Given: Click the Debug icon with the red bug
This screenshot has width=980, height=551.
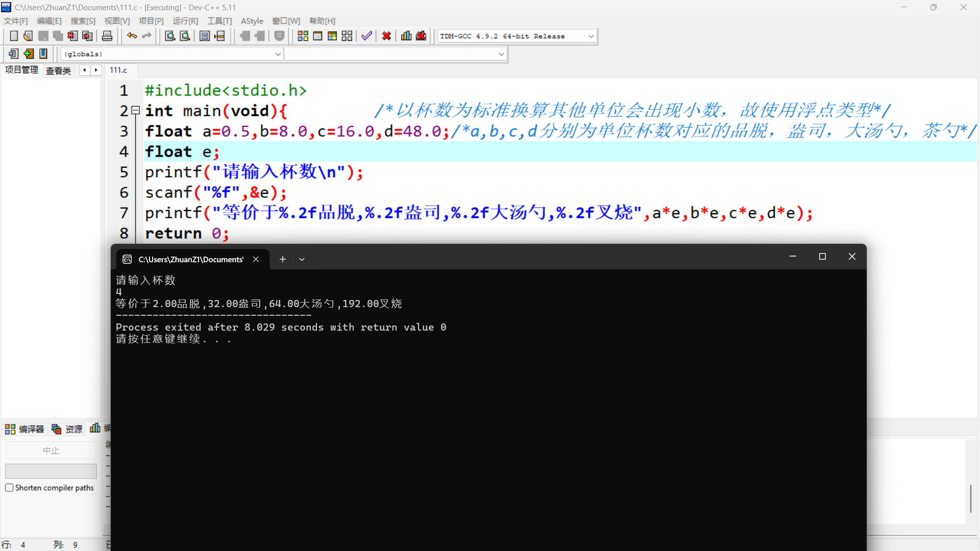Looking at the screenshot, I should tap(421, 36).
